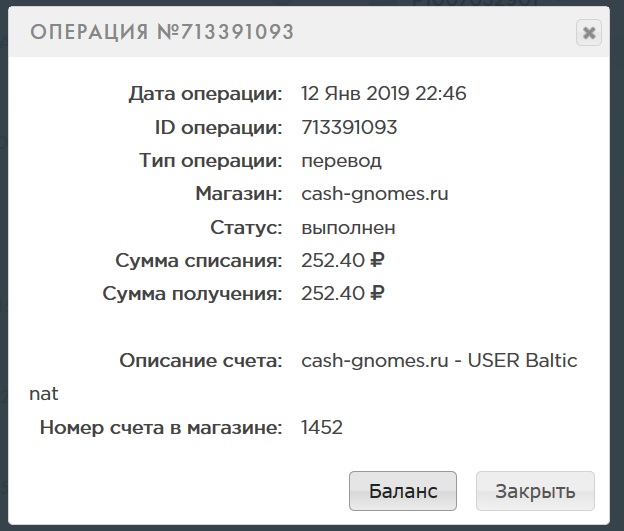Click the dialog title Операция №713391093
The image size is (624, 531).
pos(162,32)
